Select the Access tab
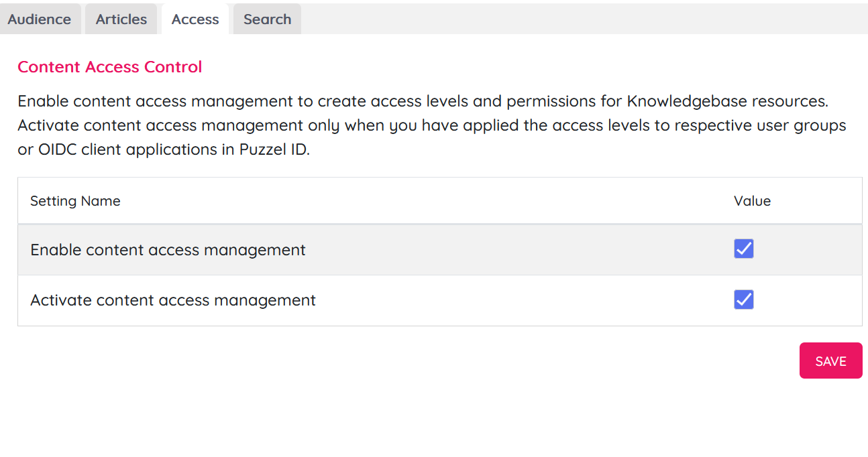868x457 pixels. tap(195, 19)
